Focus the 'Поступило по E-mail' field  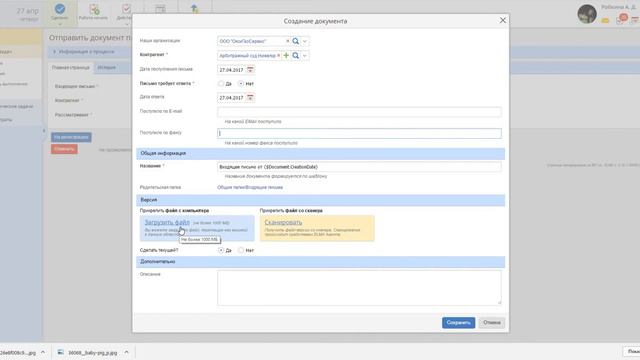[x=359, y=112]
